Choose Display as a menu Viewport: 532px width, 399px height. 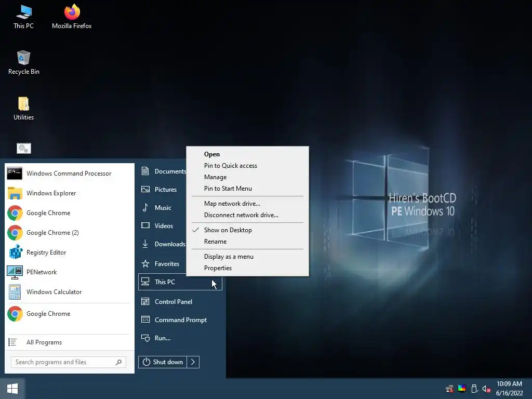pos(247,257)
